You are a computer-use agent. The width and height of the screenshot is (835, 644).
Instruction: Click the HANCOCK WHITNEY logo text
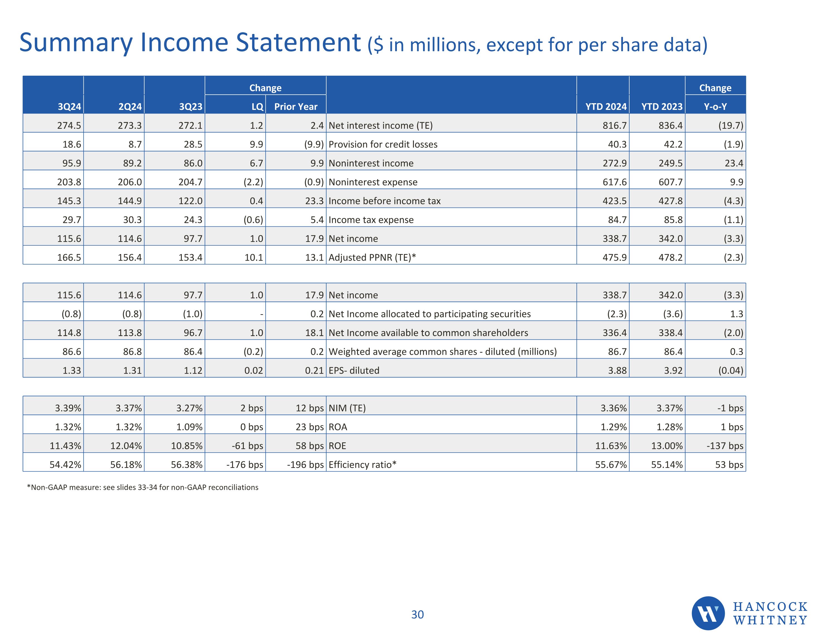click(x=770, y=613)
